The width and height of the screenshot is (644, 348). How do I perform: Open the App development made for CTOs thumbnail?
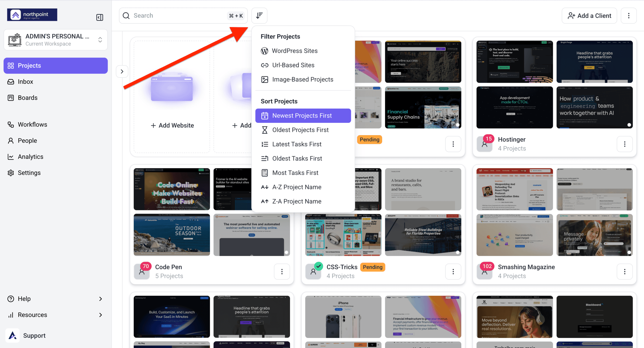(515, 108)
